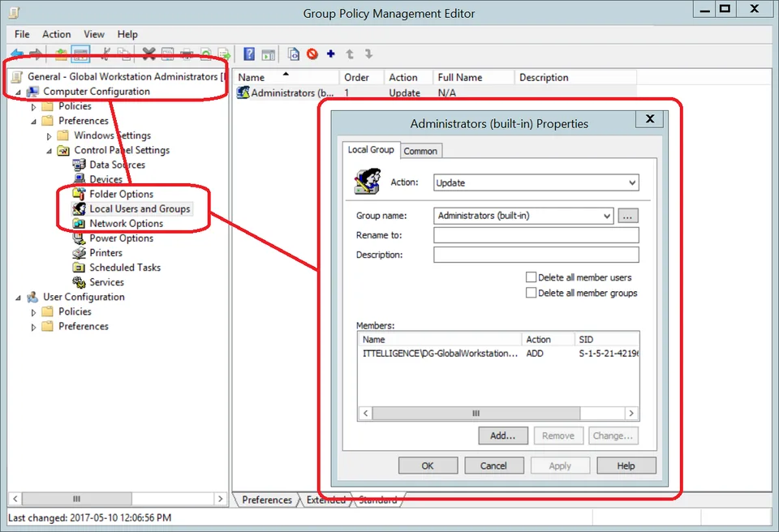
Task: Click the tree pane horizontal scrollbar thumb
Action: (x=76, y=498)
